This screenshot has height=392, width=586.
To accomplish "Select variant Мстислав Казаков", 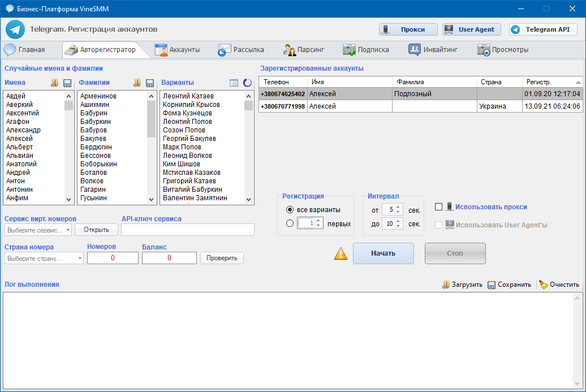I will tap(192, 173).
